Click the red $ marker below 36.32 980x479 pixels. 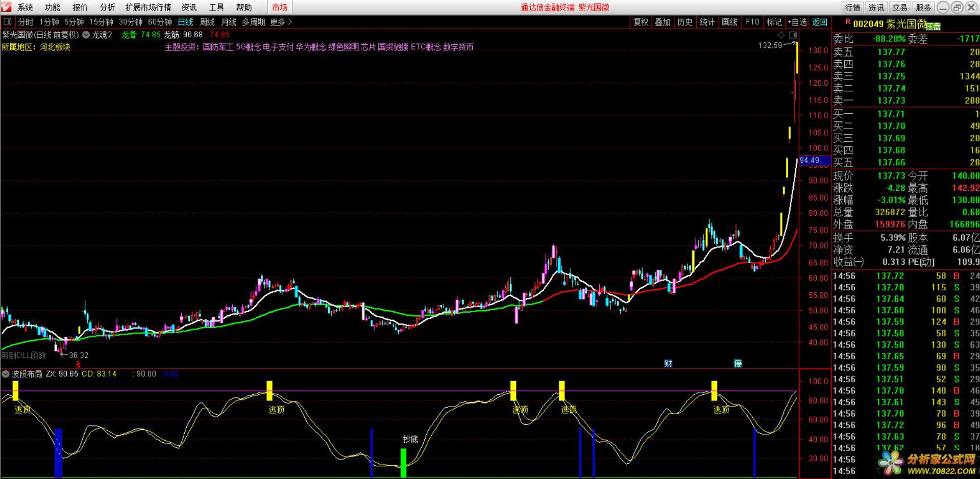[78, 364]
